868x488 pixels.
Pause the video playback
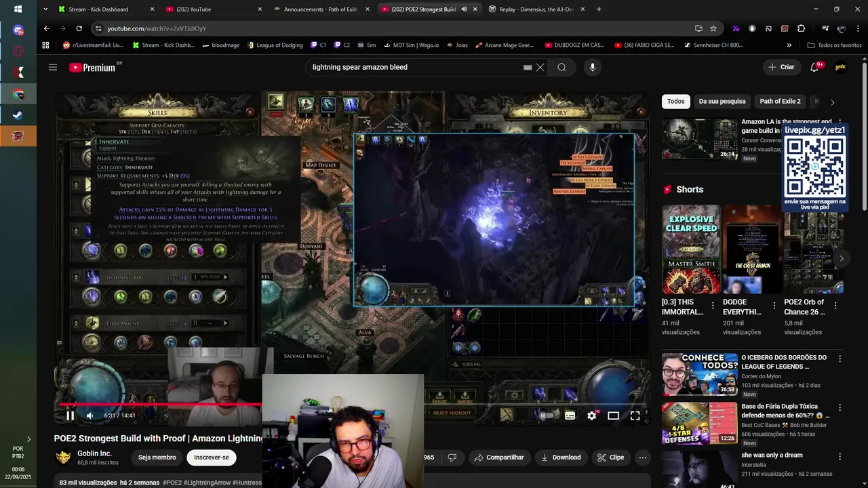[70, 415]
